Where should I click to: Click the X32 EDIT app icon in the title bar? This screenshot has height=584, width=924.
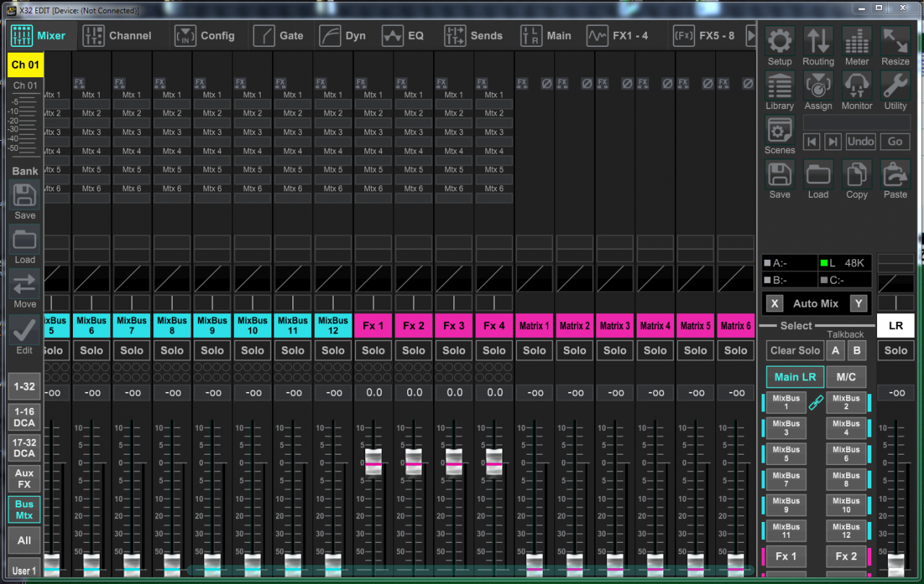click(x=11, y=10)
